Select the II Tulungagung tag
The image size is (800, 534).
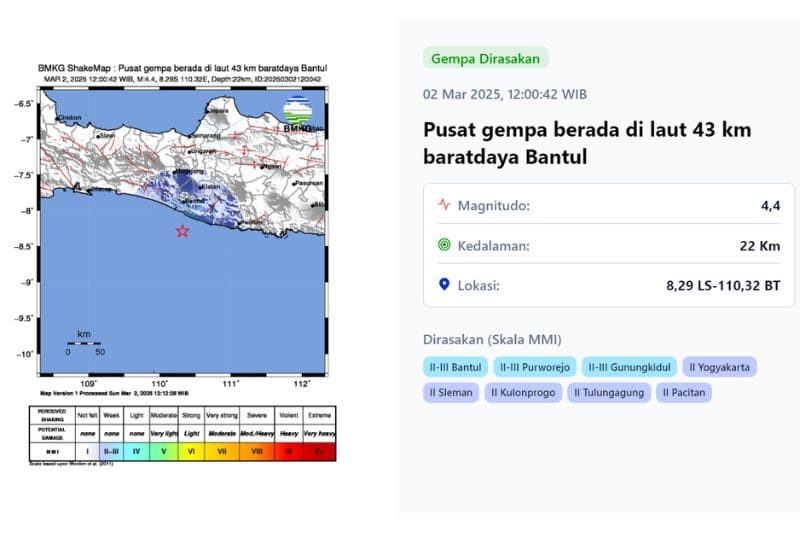click(x=609, y=393)
